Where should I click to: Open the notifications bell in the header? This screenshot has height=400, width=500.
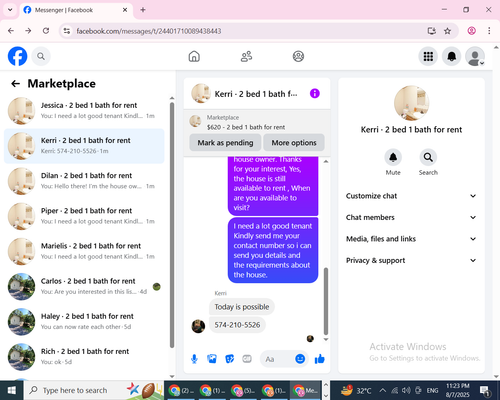click(x=452, y=56)
